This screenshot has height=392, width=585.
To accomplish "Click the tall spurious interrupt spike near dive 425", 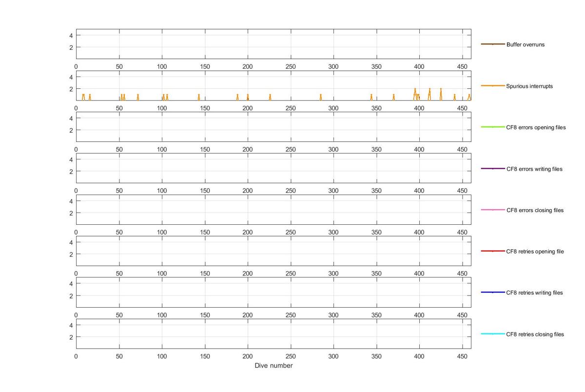I will pos(441,95).
